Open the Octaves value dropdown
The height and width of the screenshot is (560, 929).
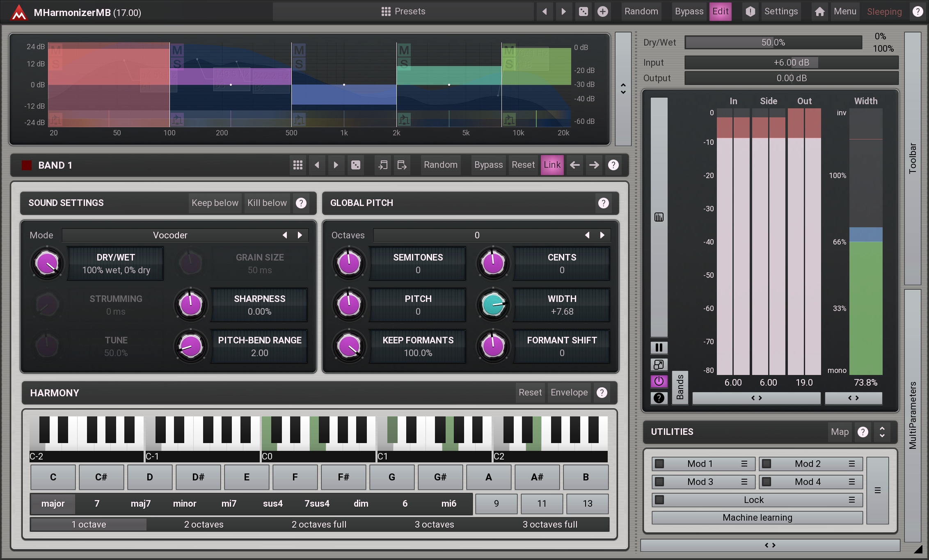pos(476,235)
